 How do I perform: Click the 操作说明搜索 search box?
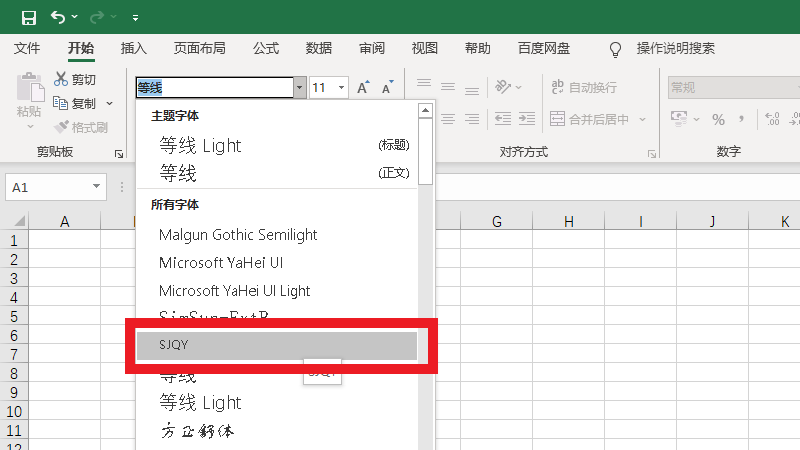[675, 48]
